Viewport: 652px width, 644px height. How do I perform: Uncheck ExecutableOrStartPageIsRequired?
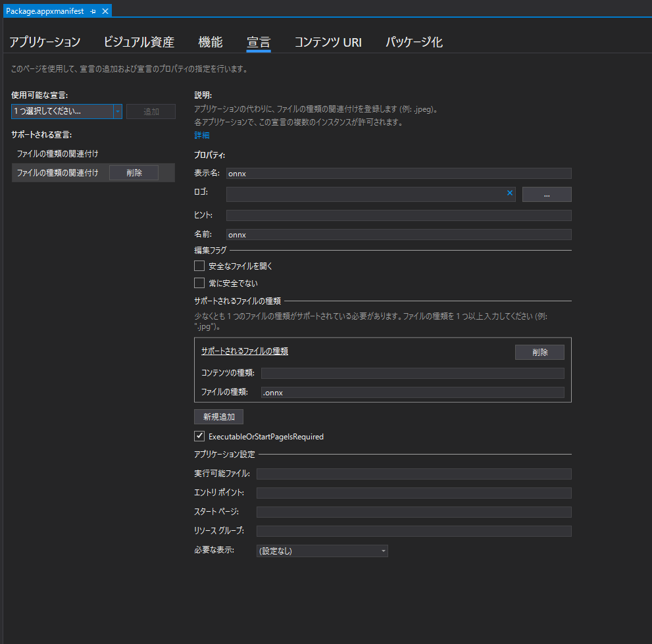click(199, 436)
